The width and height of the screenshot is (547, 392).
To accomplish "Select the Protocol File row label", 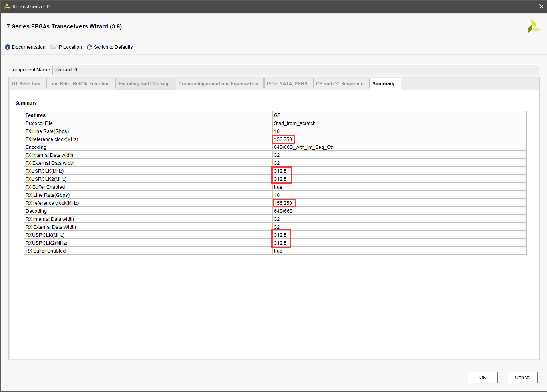I will [x=39, y=123].
